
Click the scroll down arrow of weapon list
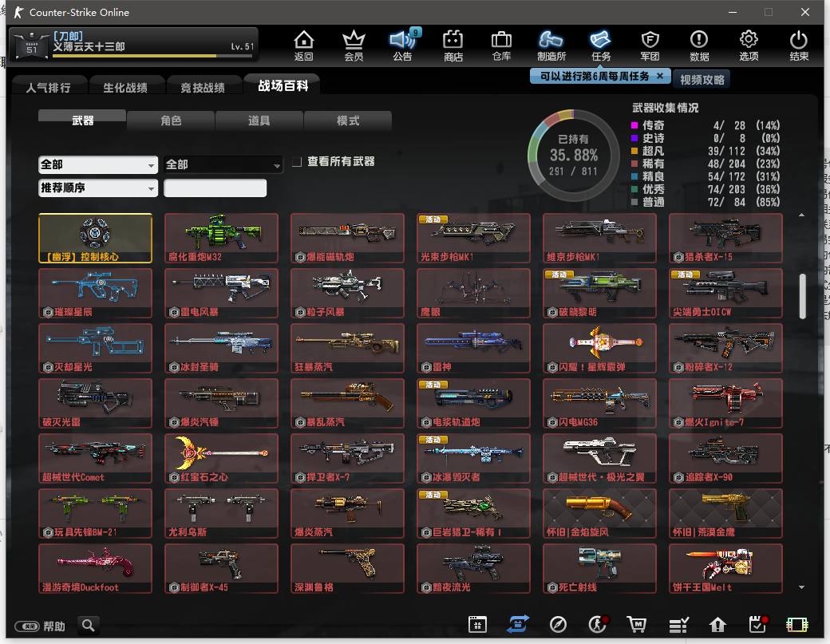point(801,587)
